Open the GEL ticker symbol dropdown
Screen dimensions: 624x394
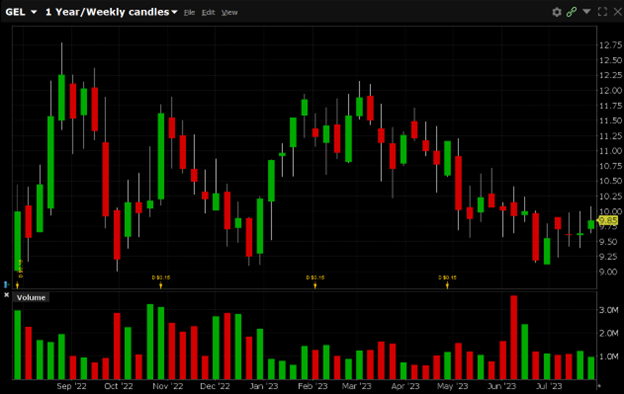(21, 12)
